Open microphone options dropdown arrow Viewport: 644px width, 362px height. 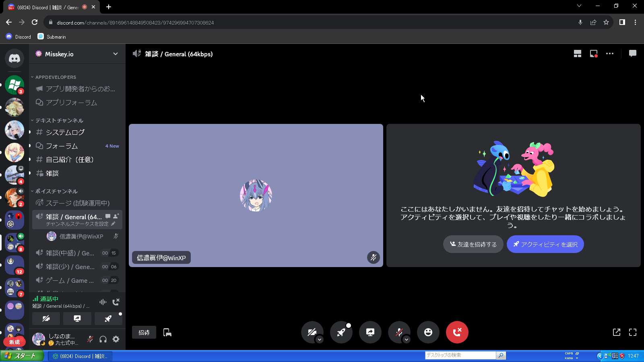406,339
